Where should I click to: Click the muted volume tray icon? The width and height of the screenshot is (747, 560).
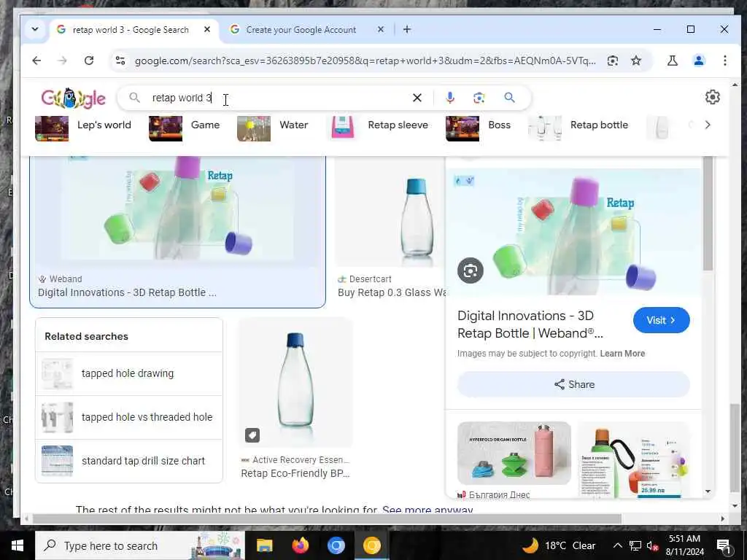(652, 545)
